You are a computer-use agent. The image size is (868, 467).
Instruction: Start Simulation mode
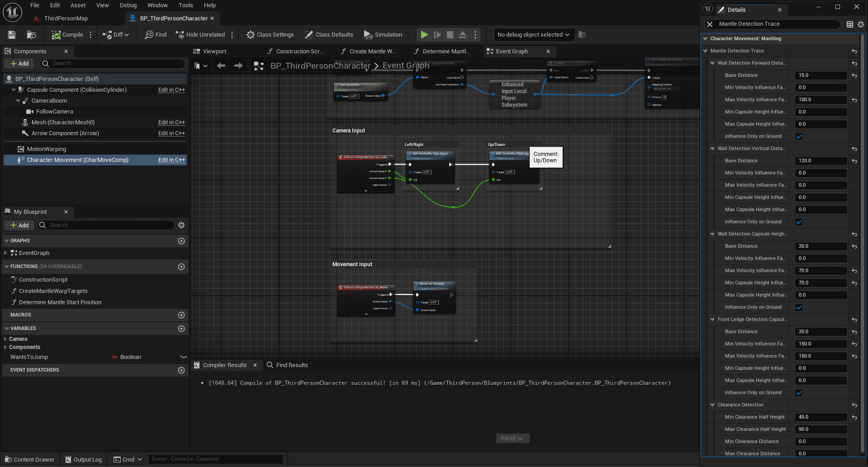(383, 35)
